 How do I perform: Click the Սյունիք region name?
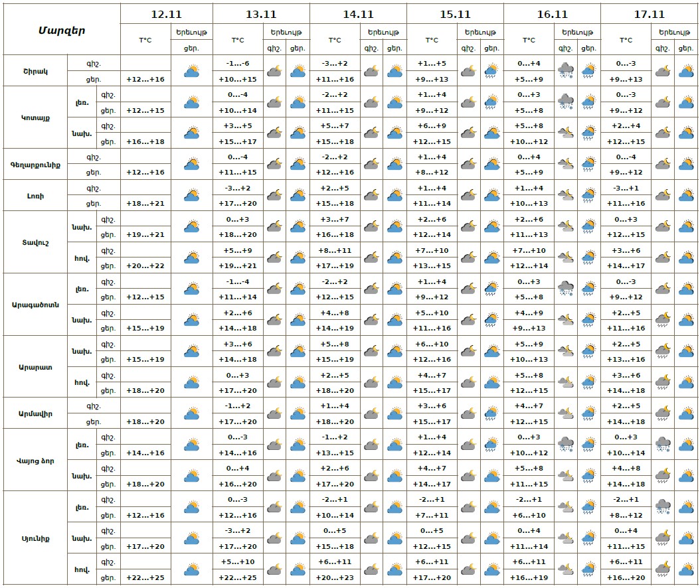[x=37, y=538]
